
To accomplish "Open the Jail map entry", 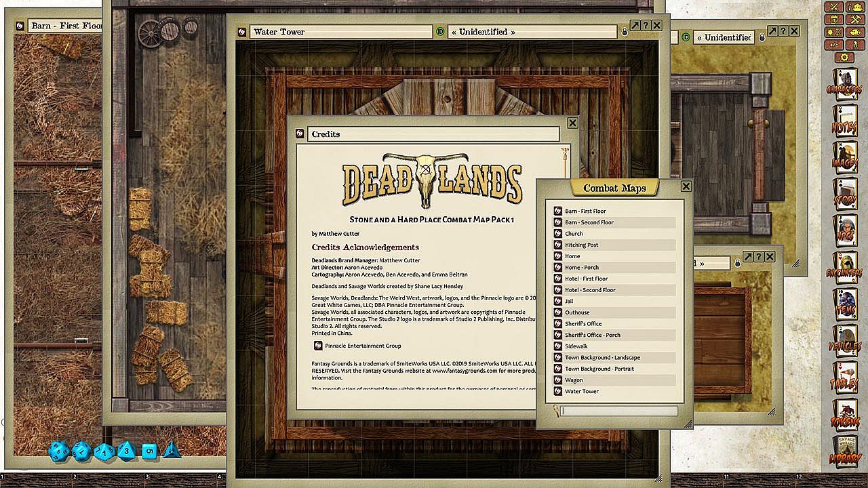I will pyautogui.click(x=614, y=301).
